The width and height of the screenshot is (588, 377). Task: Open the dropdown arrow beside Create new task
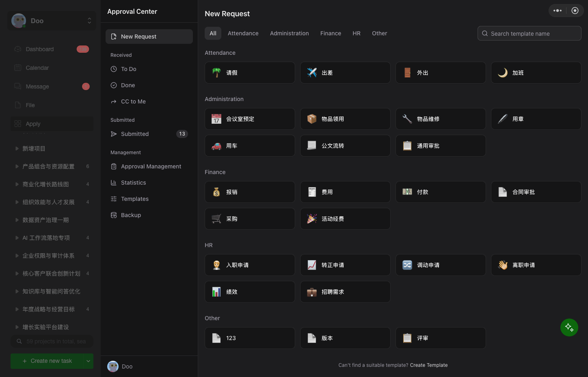click(x=88, y=361)
